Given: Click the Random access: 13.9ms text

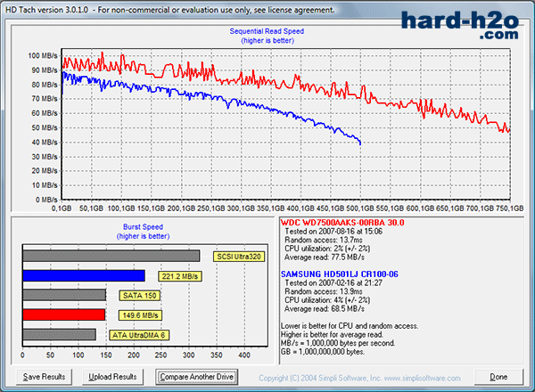Looking at the screenshot, I should click(x=324, y=291).
